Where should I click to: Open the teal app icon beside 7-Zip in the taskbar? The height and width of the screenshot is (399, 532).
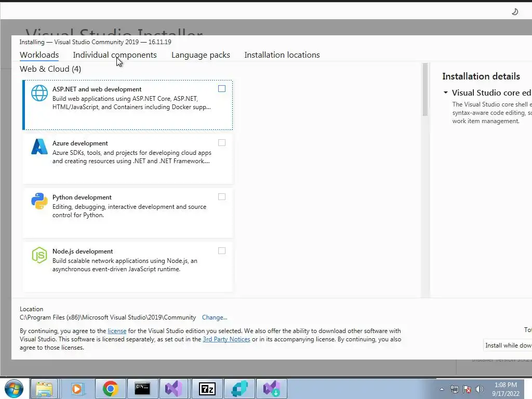pos(240,389)
